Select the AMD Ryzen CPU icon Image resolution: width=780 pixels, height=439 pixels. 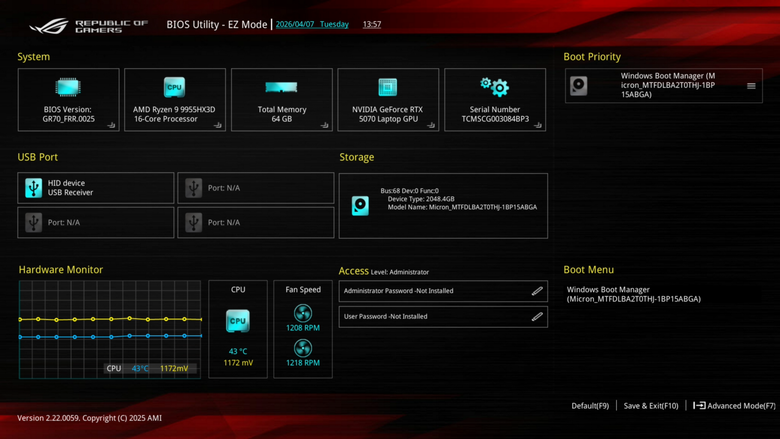coord(174,87)
